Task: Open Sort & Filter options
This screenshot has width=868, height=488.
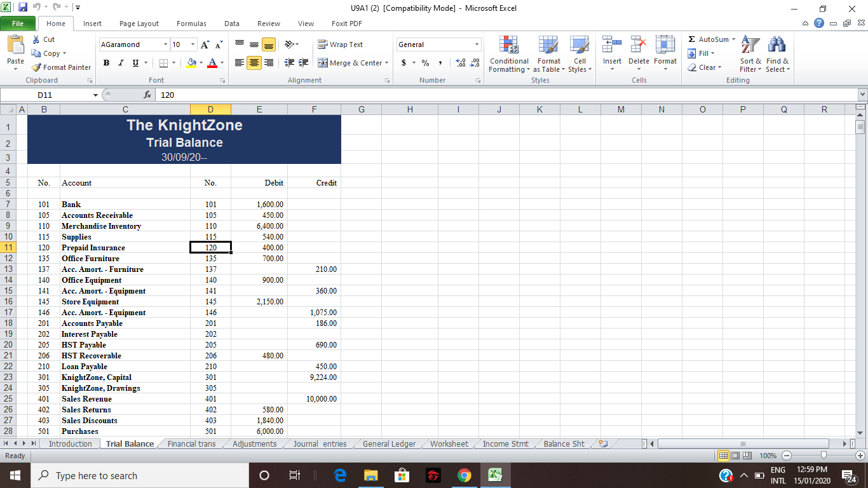Action: pos(750,55)
